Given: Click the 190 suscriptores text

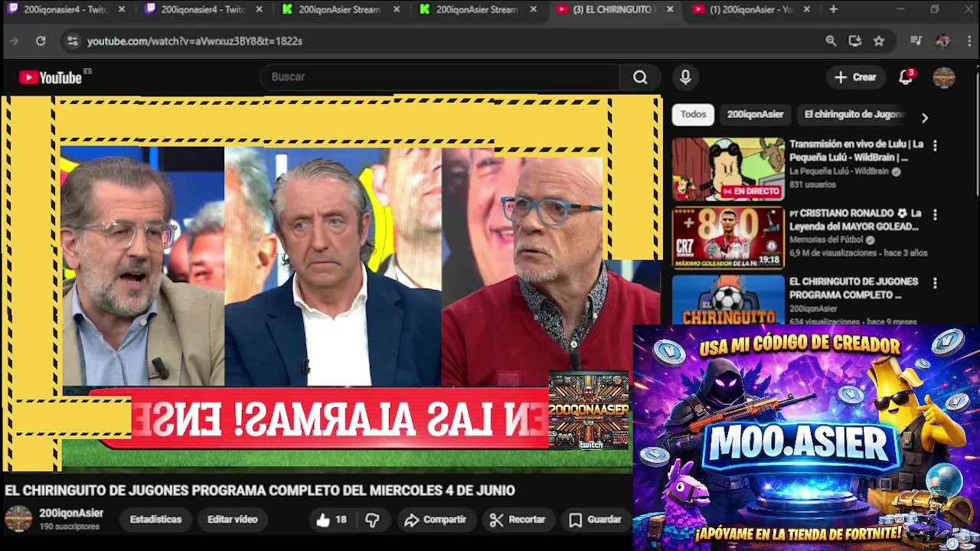Looking at the screenshot, I should 69,527.
